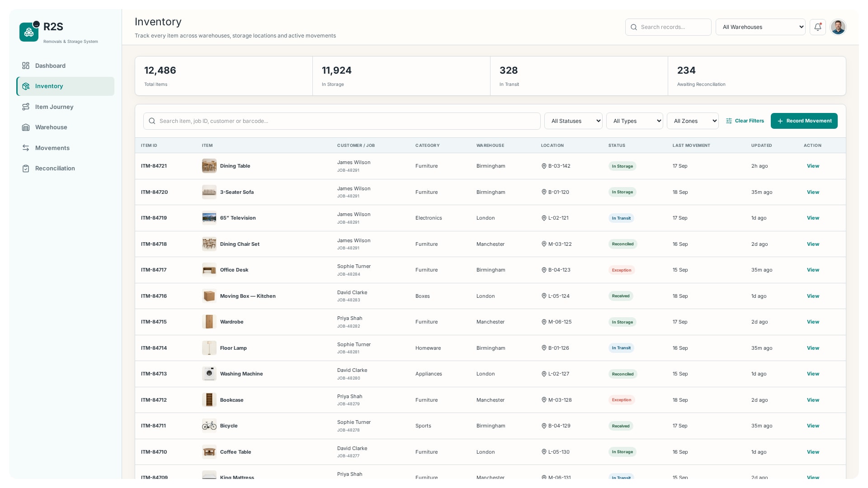This screenshot has width=868, height=488.
Task: Go to Inventory in the sidebar
Action: point(65,86)
